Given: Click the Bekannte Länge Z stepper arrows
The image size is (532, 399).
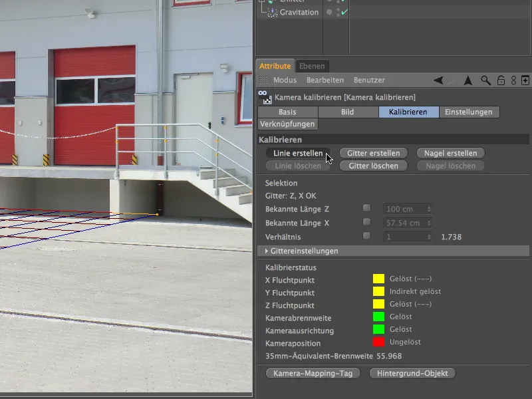Looking at the screenshot, I should tap(429, 209).
